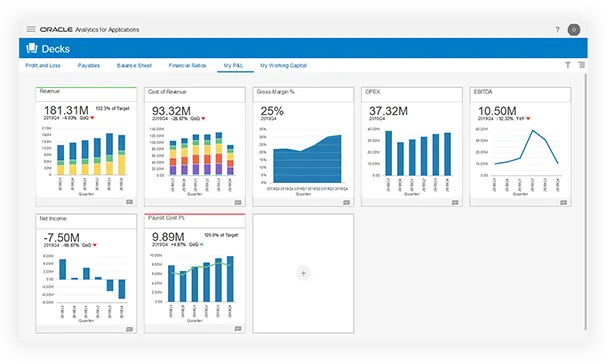Viewport: 607px width, 364px height.
Task: Open comments on the Net Income card
Action: (129, 329)
